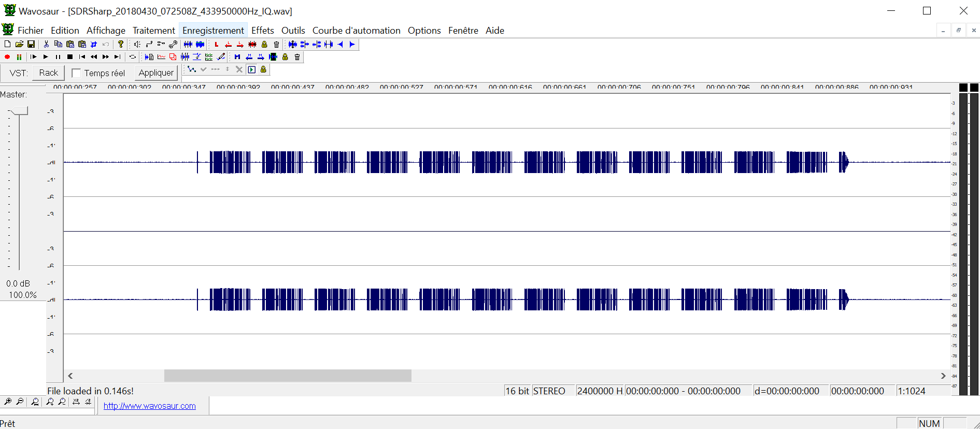Viewport: 980px width, 429px height.
Task: Open the Effets menu
Action: (262, 31)
